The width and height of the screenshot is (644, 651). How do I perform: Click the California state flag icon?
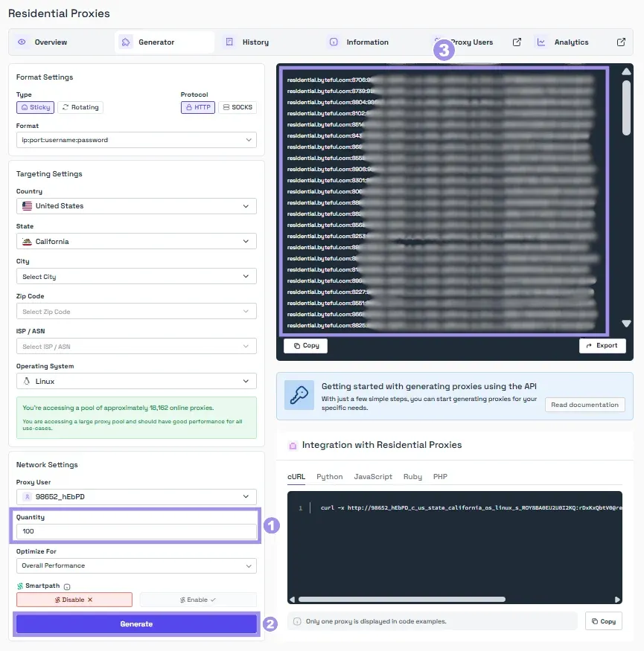coord(27,242)
